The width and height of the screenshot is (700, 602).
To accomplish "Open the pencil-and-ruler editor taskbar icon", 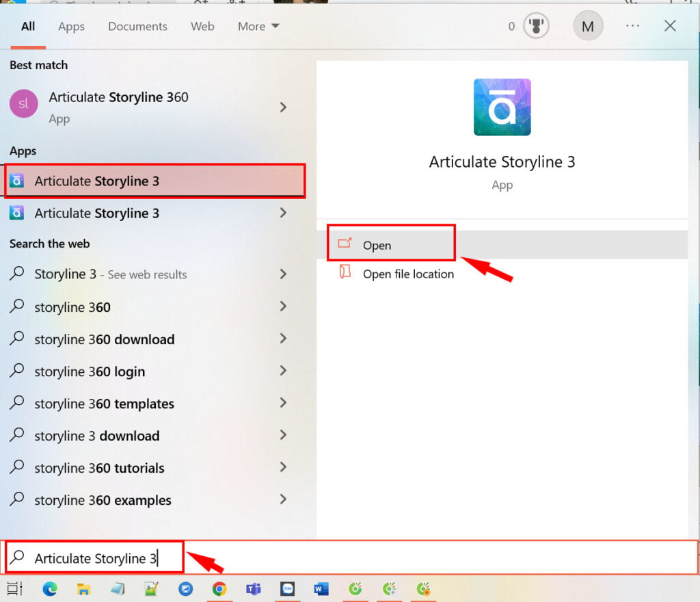I will (x=151, y=589).
